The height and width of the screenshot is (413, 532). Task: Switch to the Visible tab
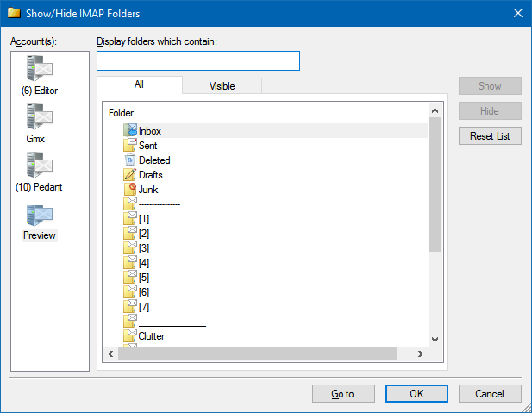coord(222,86)
